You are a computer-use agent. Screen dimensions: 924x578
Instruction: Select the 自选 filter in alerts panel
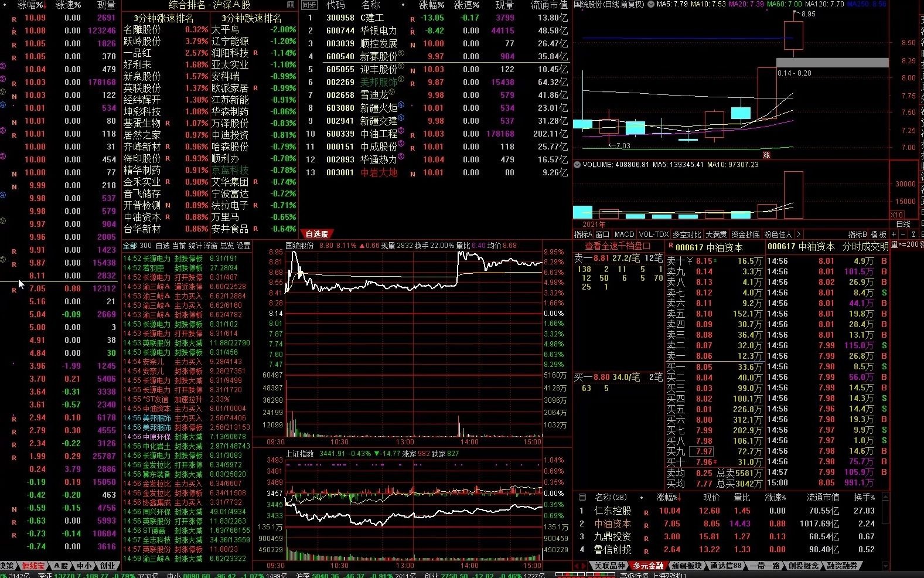click(162, 246)
